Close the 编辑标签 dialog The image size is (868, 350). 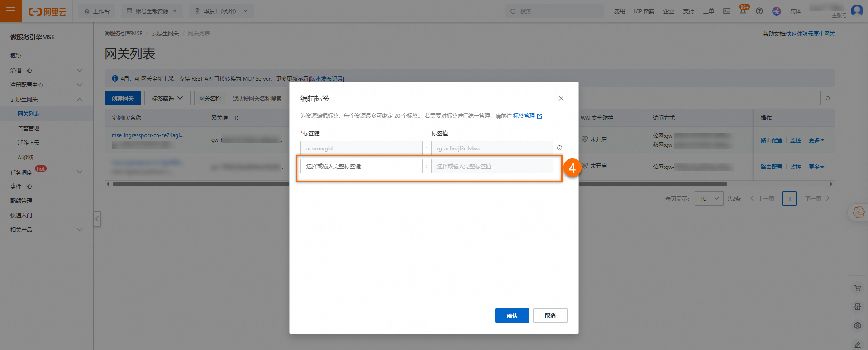pyautogui.click(x=561, y=98)
